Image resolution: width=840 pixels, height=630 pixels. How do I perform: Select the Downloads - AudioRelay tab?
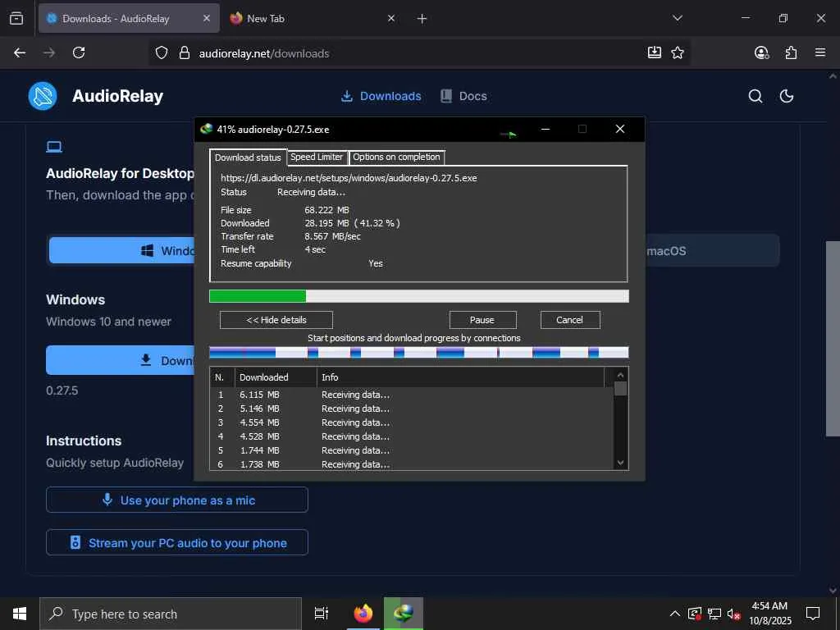129,18
